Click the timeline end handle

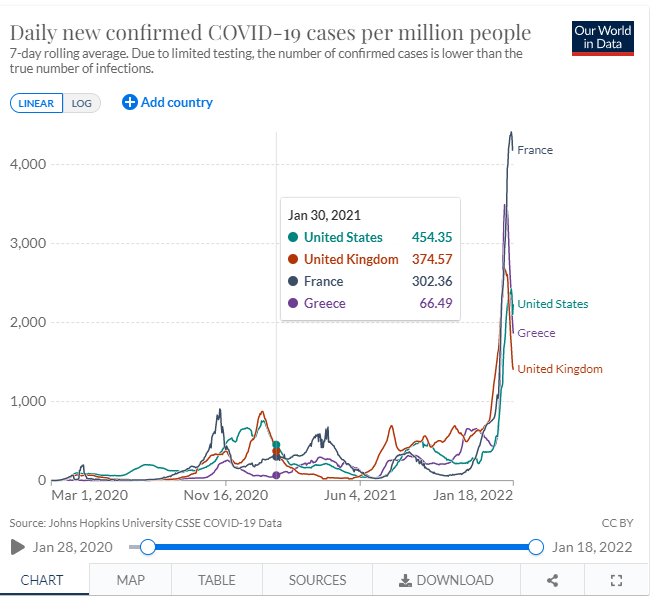535,547
